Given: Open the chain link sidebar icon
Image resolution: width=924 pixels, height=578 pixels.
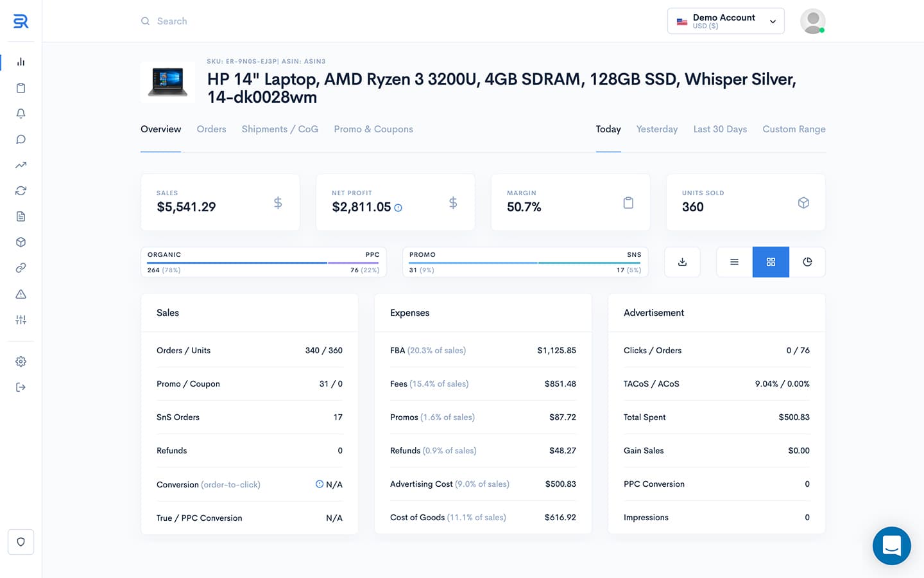Looking at the screenshot, I should (x=21, y=268).
